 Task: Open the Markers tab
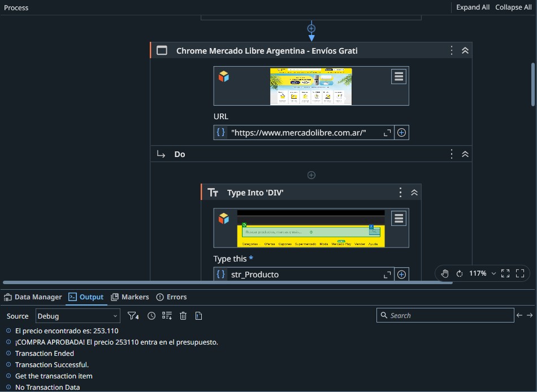(130, 297)
